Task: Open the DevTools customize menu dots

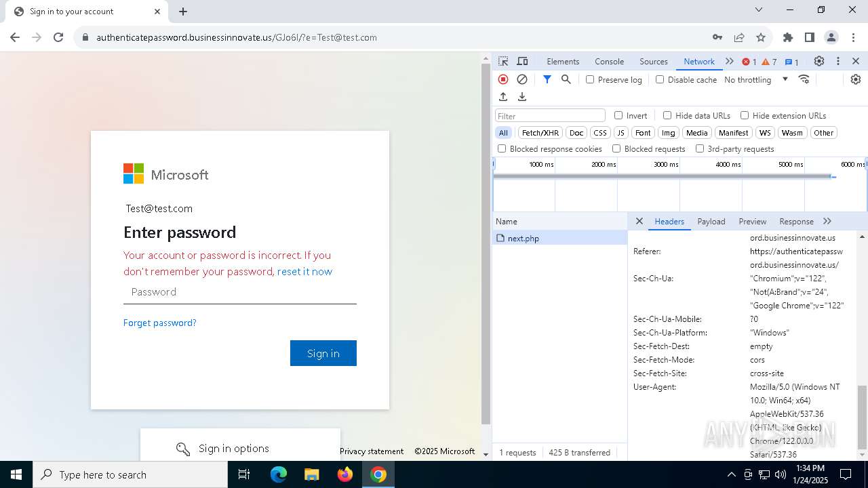Action: (838, 61)
